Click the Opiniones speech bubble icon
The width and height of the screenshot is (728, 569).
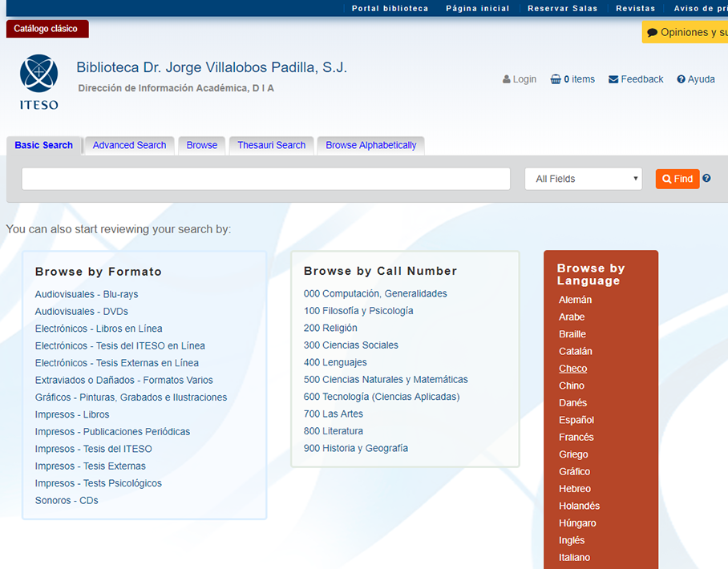[x=653, y=33]
